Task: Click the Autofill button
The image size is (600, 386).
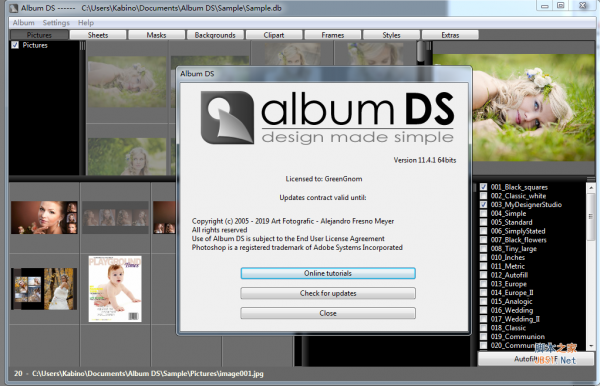Action: tap(536, 359)
